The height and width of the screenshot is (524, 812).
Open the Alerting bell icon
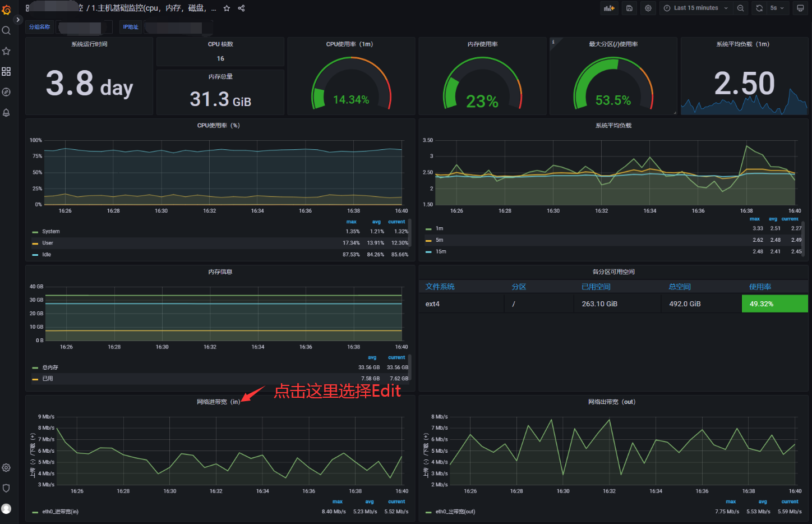click(6, 113)
